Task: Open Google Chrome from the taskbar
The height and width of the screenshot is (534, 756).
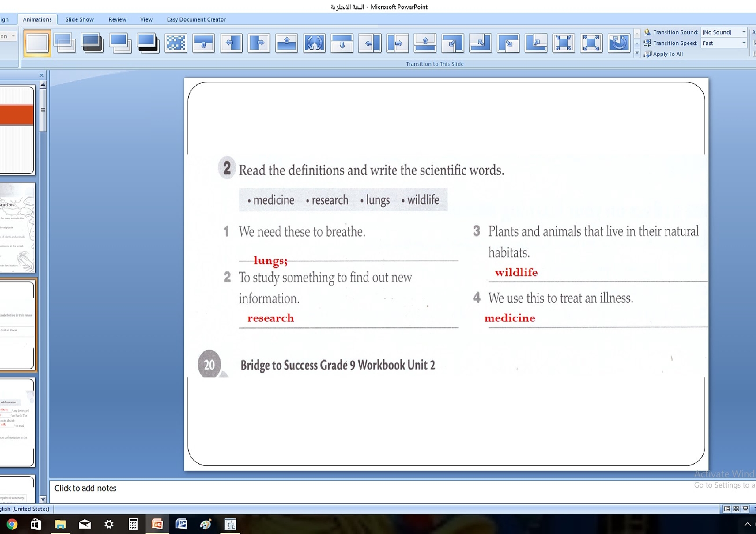Action: pos(12,524)
